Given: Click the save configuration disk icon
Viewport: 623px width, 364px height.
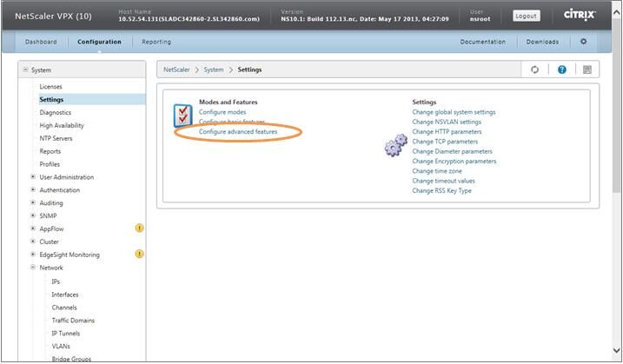Looking at the screenshot, I should (x=587, y=69).
